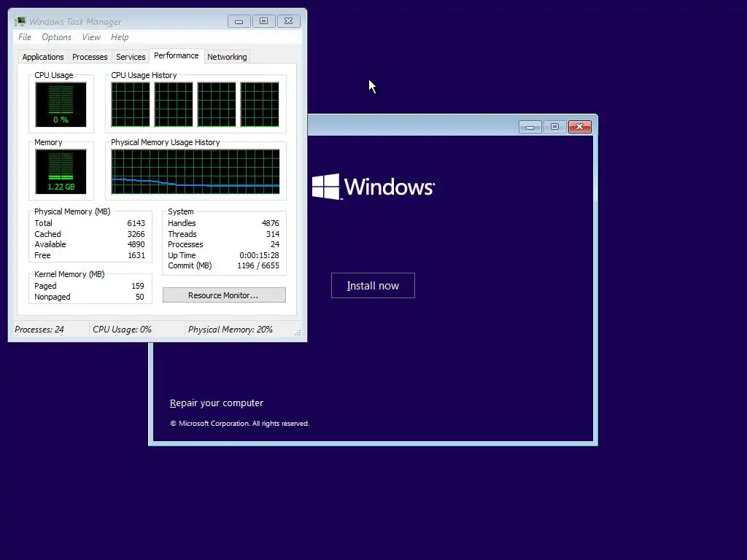Screen dimensions: 747x560
Task: Open the Options menu
Action: [x=56, y=37]
